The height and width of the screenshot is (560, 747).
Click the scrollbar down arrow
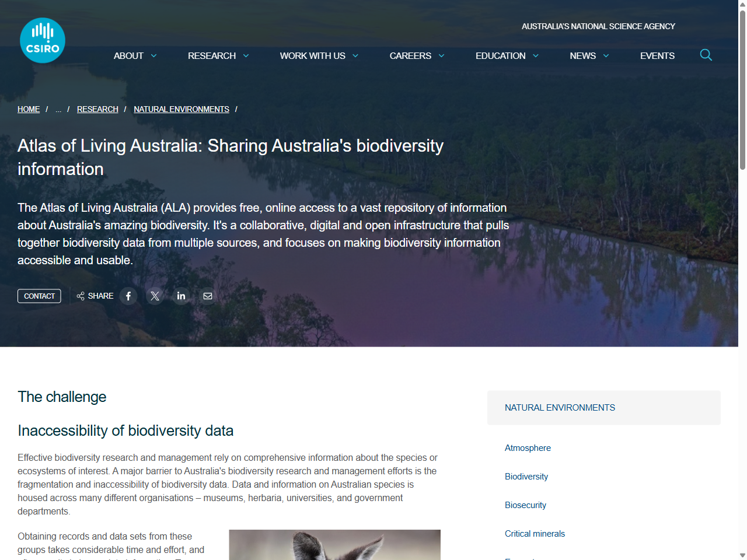(x=742, y=555)
